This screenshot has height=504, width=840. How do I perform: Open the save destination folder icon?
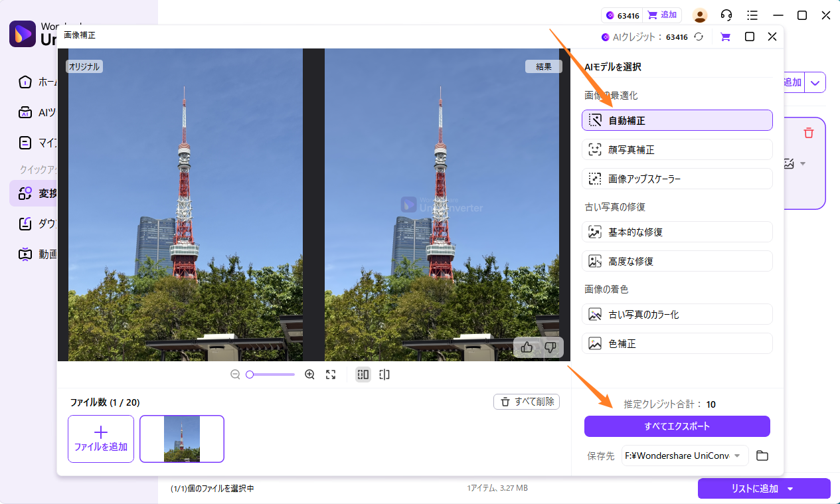pyautogui.click(x=762, y=456)
